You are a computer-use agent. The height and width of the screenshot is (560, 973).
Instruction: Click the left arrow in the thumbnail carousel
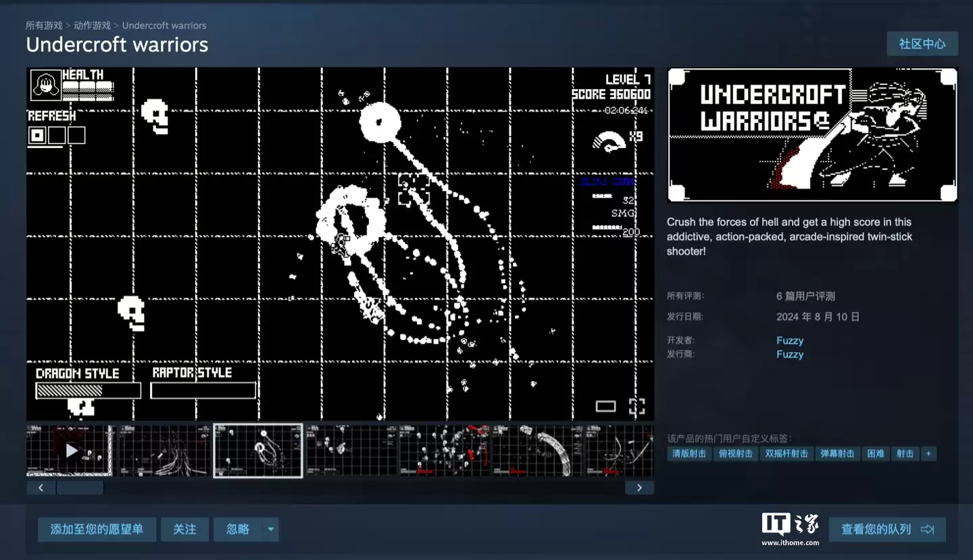[x=41, y=486]
